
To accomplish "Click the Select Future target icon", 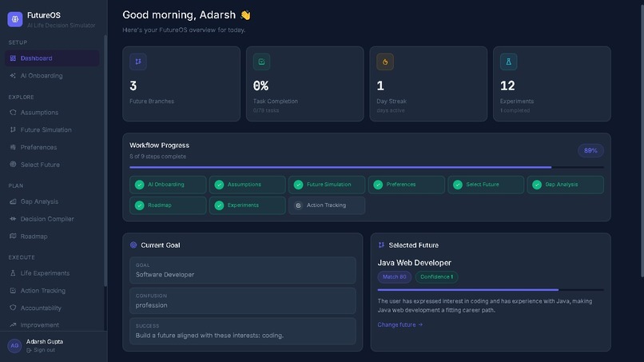I will point(13,165).
